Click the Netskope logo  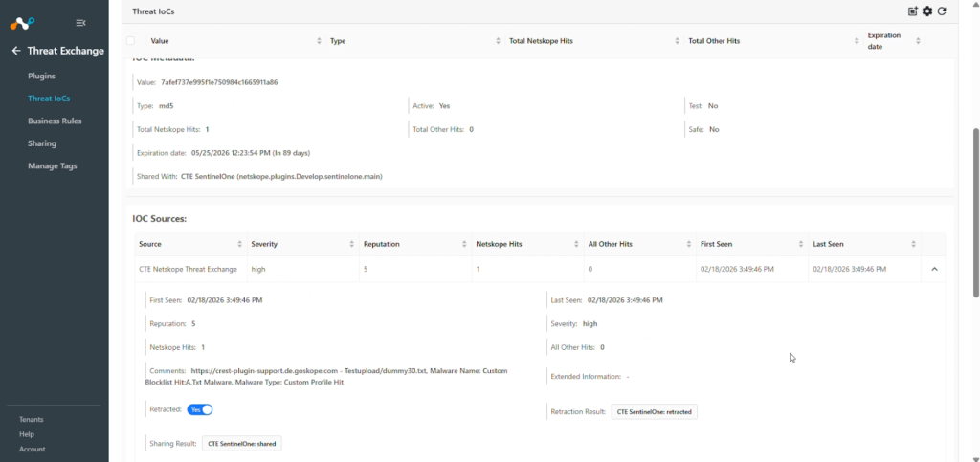(x=22, y=23)
